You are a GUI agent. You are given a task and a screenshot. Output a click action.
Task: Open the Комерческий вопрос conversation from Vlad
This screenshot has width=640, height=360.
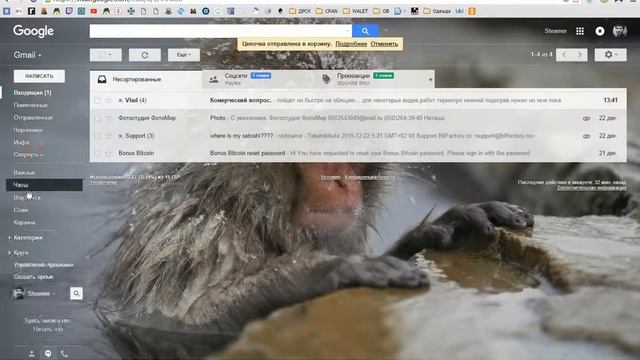pyautogui.click(x=358, y=100)
